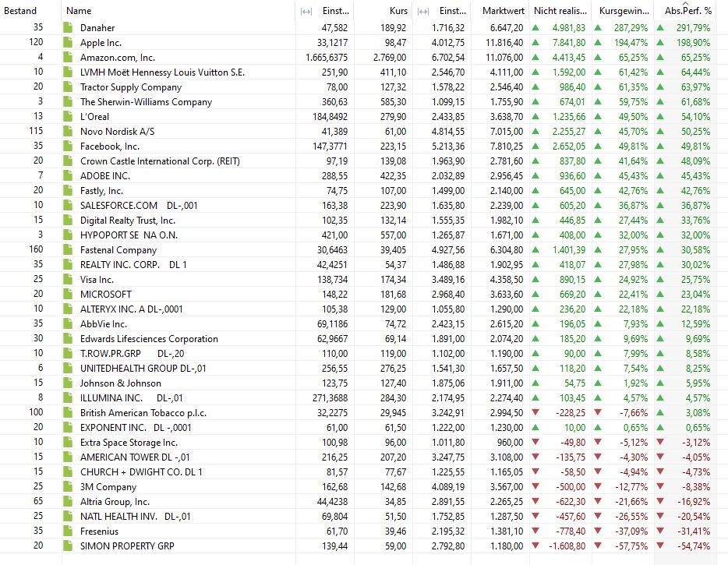
Task: Select the Edwards Lifesciences Corporation row name
Action: click(x=149, y=339)
